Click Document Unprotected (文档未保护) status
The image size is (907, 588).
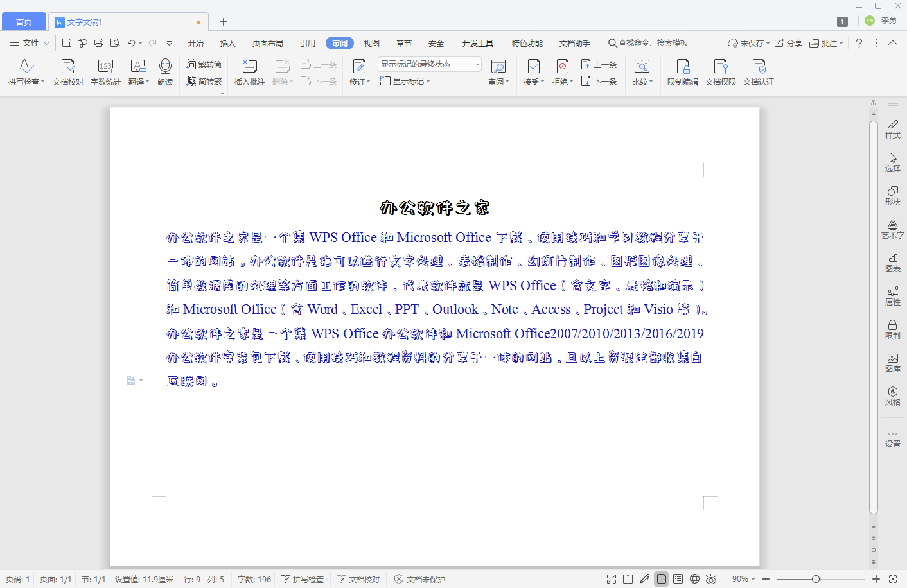[419, 579]
